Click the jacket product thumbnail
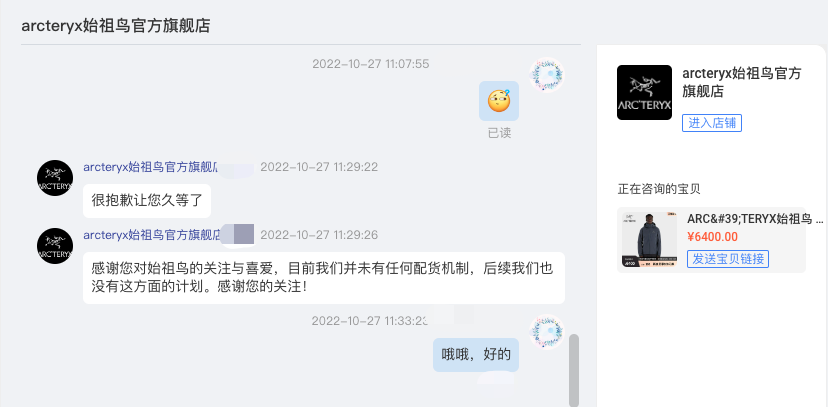Viewport: 828px width, 407px height. tap(649, 240)
